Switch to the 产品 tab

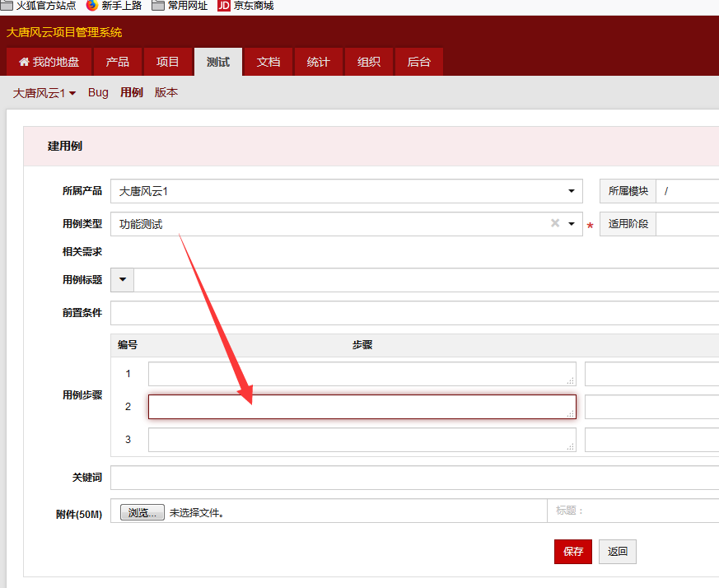(118, 62)
